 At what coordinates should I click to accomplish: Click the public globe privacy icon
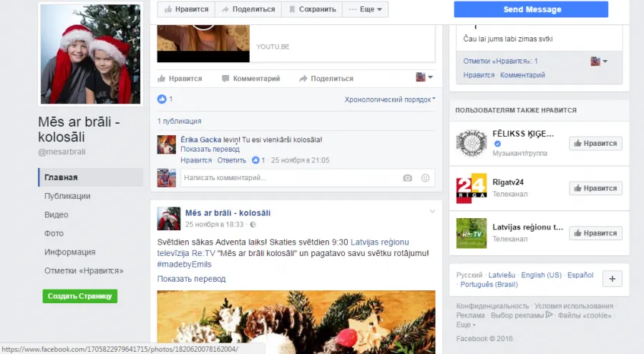253,225
